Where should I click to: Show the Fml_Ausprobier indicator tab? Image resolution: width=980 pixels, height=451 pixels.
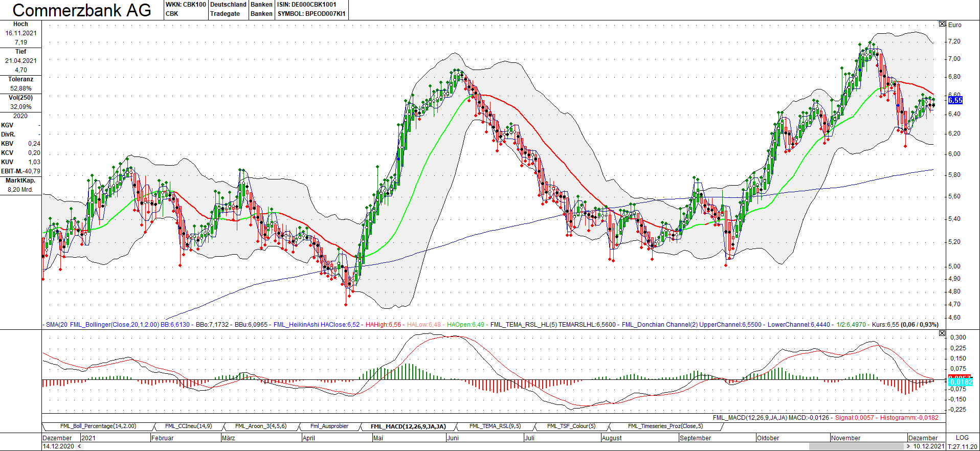(x=329, y=426)
